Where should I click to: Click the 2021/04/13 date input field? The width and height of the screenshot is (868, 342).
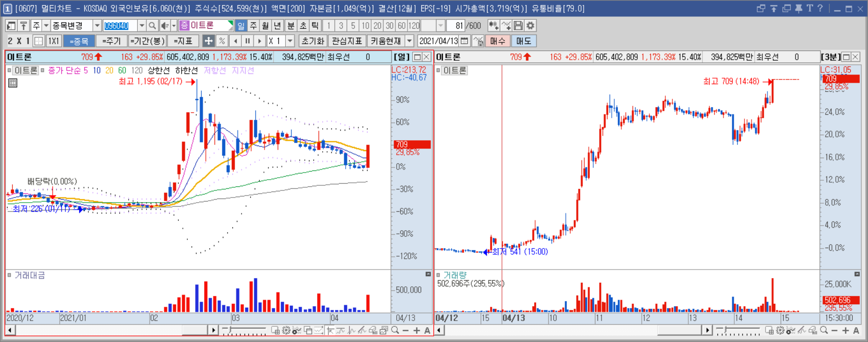pyautogui.click(x=438, y=41)
